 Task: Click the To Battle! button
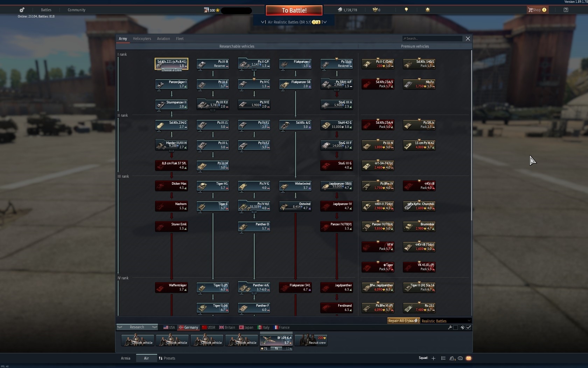(x=294, y=11)
